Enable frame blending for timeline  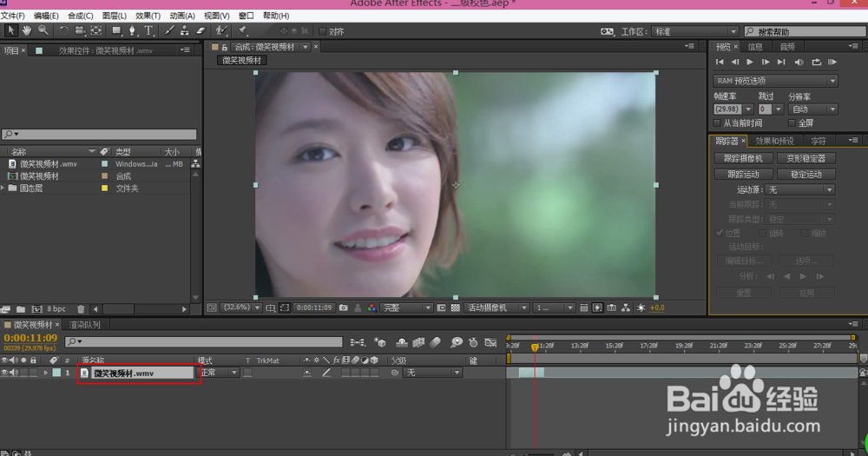click(418, 342)
